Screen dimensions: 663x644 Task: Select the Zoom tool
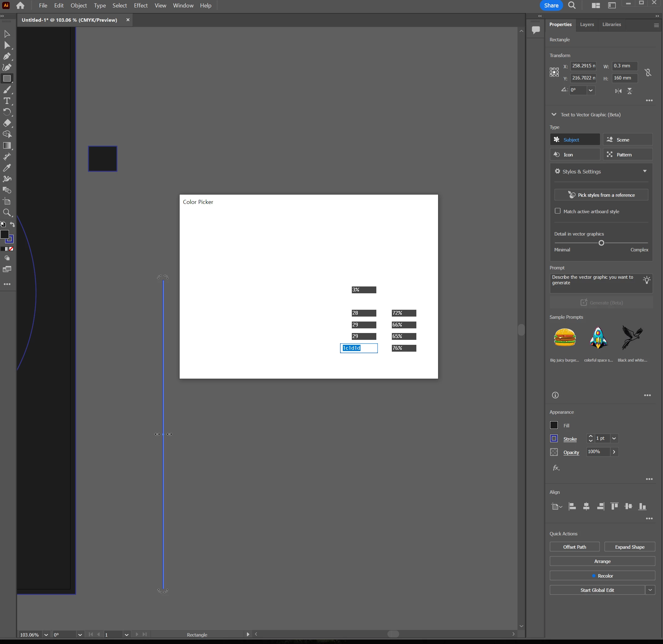(x=7, y=213)
